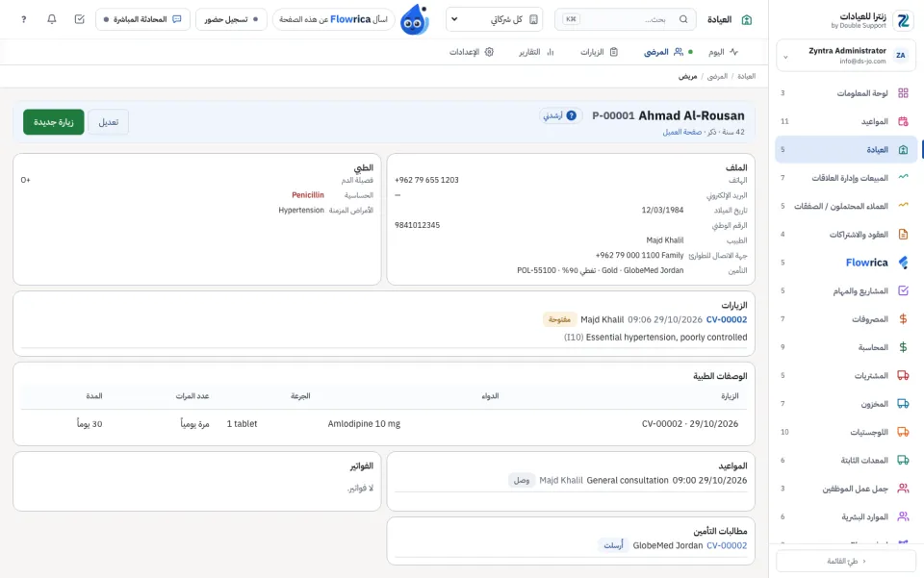Click prescription visit cell CV-00002 · 29/10/2026
This screenshot has width=924, height=578.
pos(689,424)
